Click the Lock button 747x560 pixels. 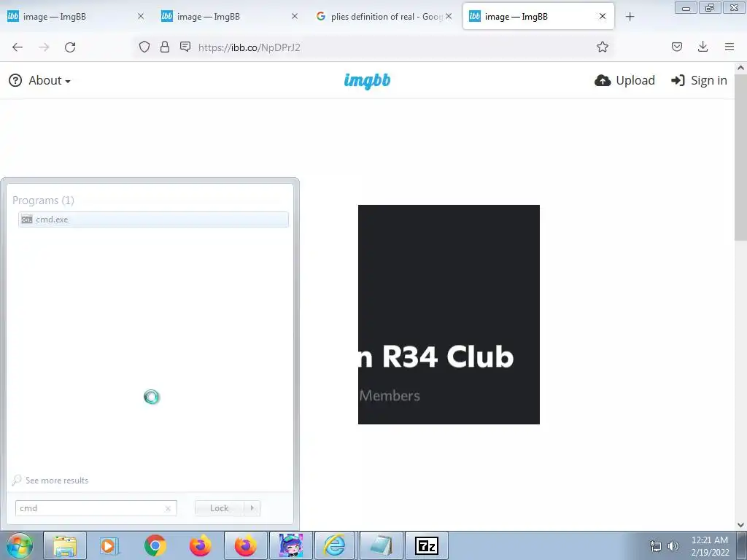click(219, 508)
